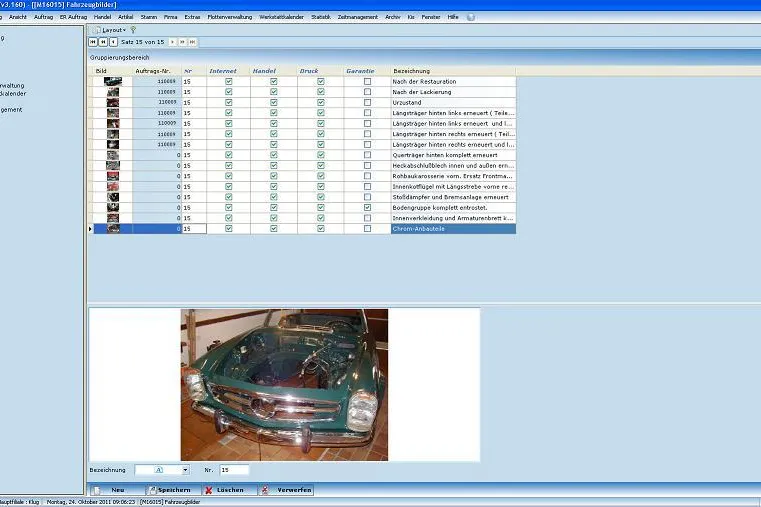761x507 pixels.
Task: Toggle Druck checkbox for 'Querträger hinten komplett erneuert'
Action: coord(321,155)
